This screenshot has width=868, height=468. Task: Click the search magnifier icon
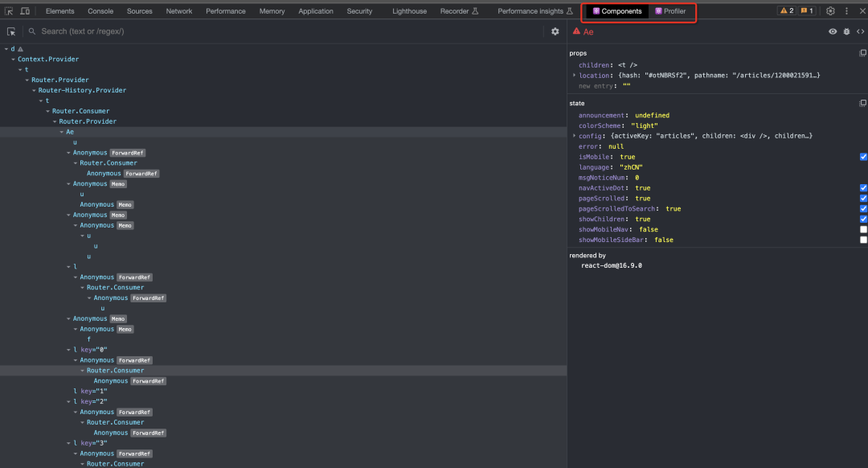click(x=32, y=31)
